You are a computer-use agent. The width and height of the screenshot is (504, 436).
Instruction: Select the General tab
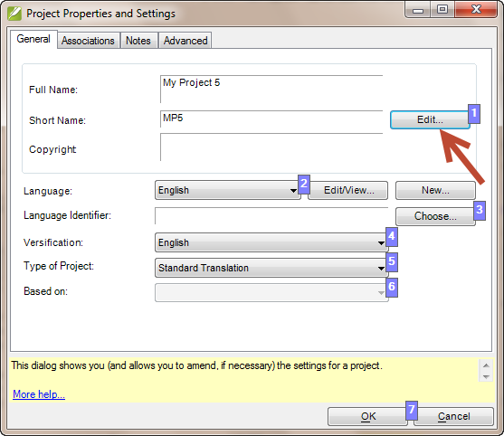33,39
